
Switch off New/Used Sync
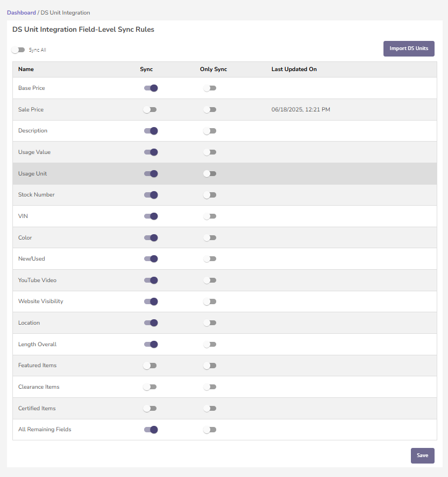pos(151,259)
